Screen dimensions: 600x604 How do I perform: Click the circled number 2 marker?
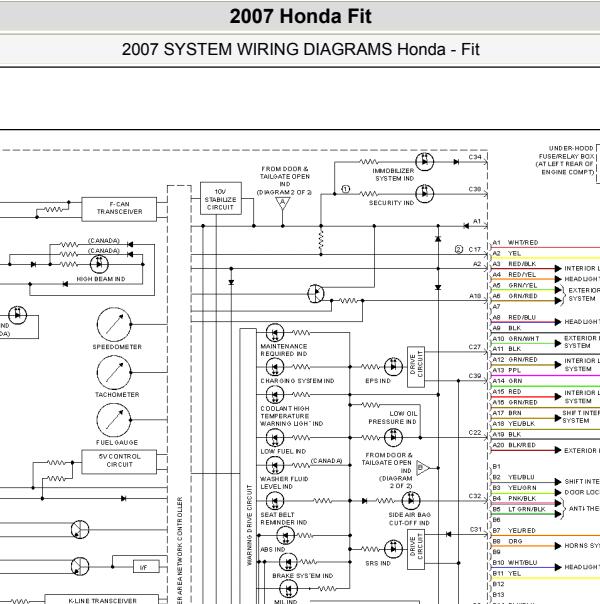pos(459,249)
